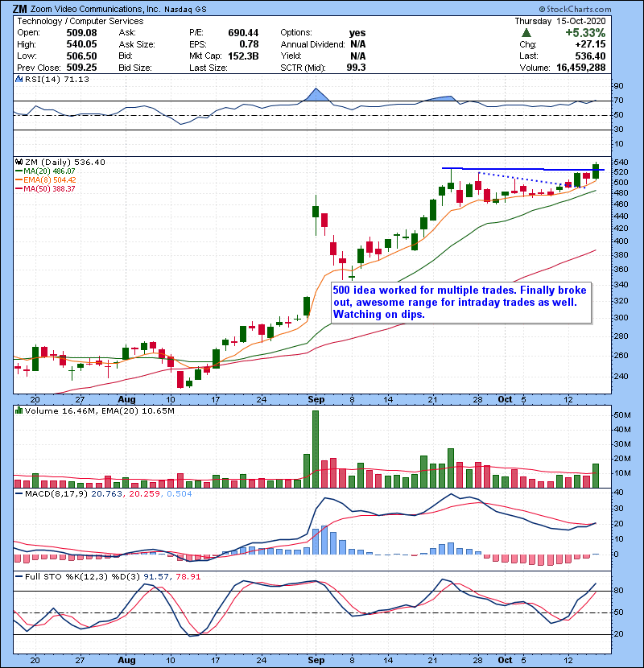The width and height of the screenshot is (644, 668).
Task: Click the Annual Dividend N/A value
Action: (358, 44)
